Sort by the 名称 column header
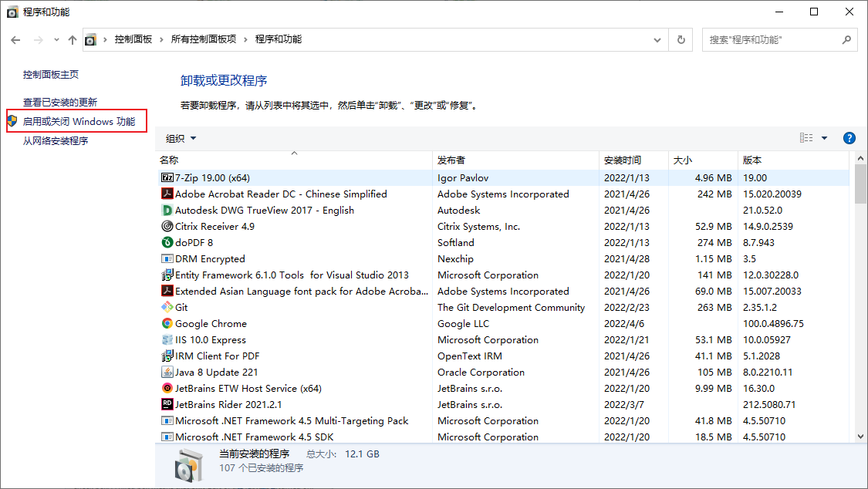 coord(293,160)
